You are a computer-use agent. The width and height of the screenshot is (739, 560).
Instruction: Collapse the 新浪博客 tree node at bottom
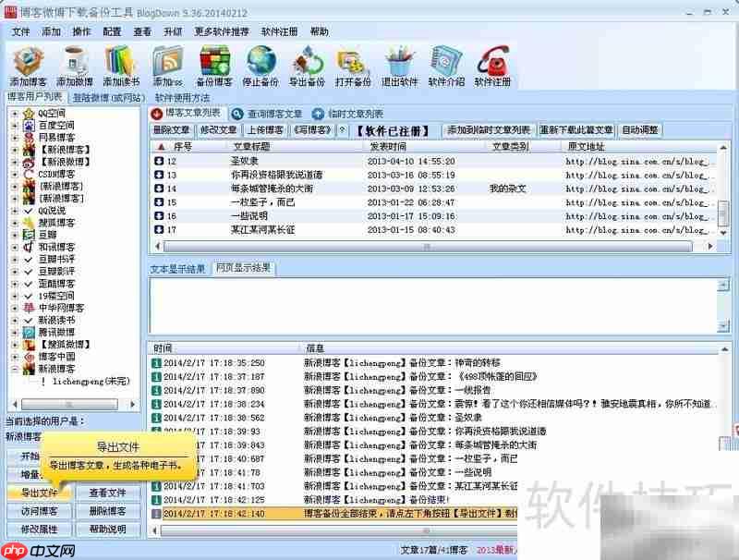[15, 369]
